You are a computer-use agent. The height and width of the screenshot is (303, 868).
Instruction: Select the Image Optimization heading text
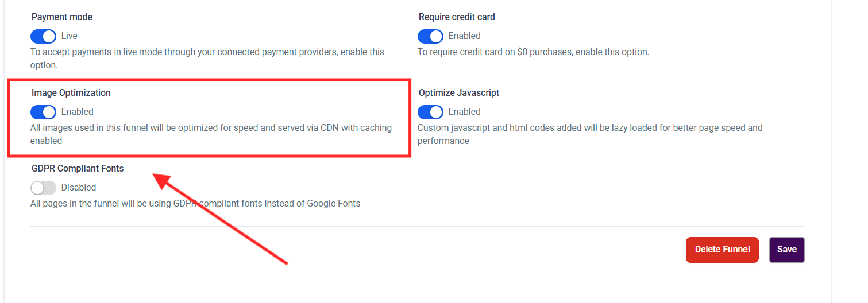(x=71, y=93)
